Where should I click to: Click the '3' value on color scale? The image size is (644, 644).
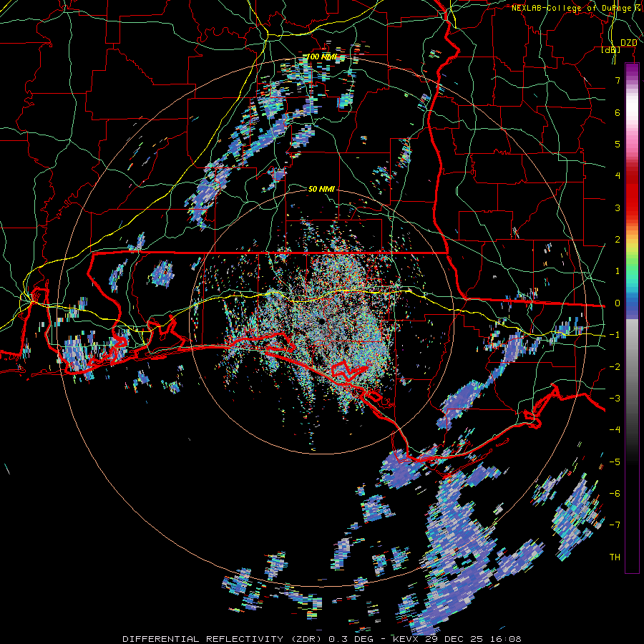tap(618, 208)
